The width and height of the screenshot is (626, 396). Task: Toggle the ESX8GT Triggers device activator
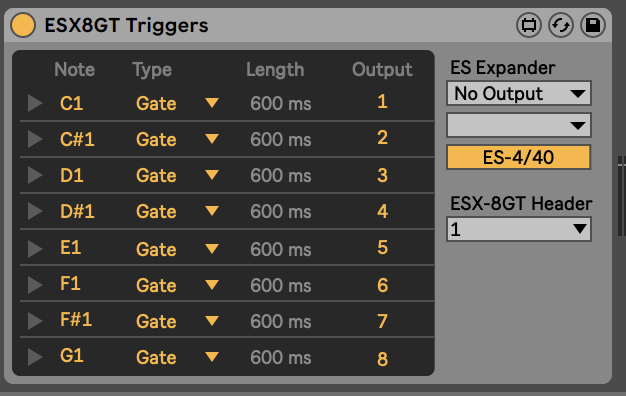click(x=23, y=25)
